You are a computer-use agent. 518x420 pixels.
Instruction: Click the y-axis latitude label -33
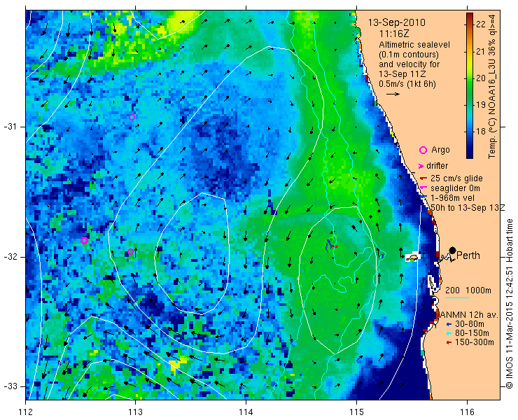(9, 386)
